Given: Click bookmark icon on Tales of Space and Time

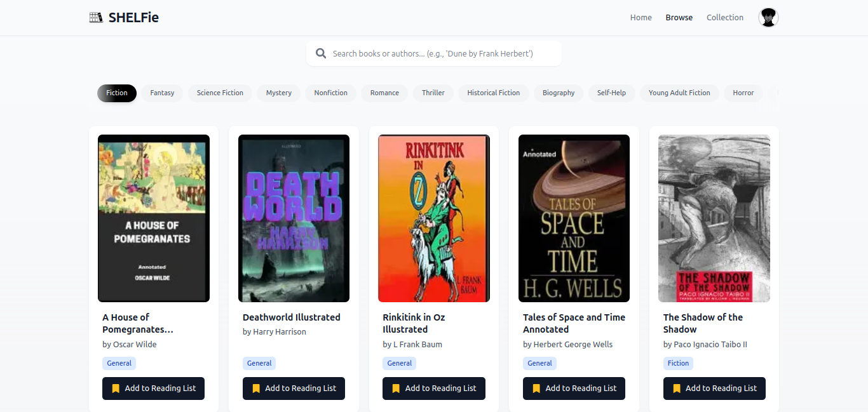Looking at the screenshot, I should 536,389.
